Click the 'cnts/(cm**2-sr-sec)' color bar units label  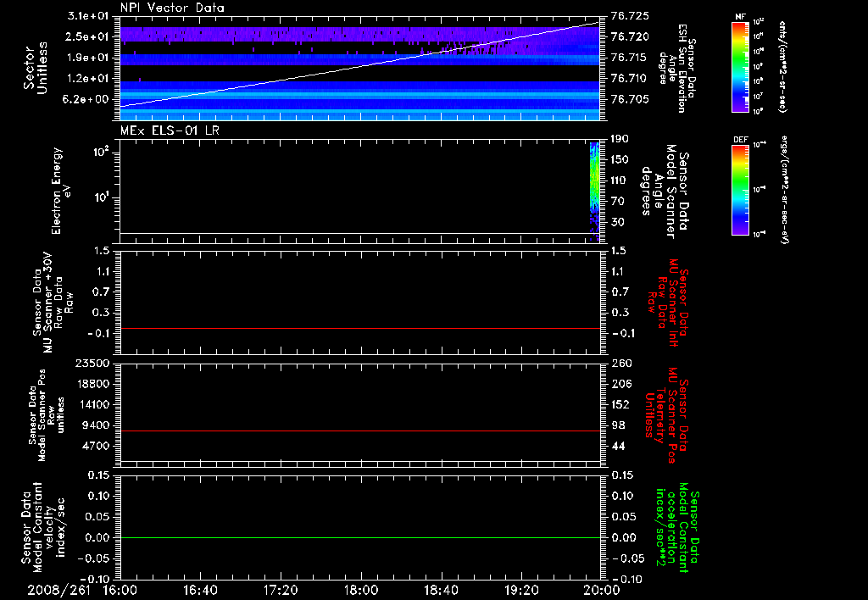coord(782,67)
